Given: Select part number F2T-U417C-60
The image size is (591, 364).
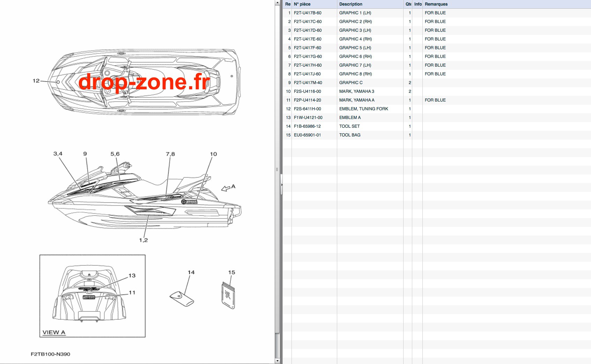Looking at the screenshot, I should [x=308, y=22].
